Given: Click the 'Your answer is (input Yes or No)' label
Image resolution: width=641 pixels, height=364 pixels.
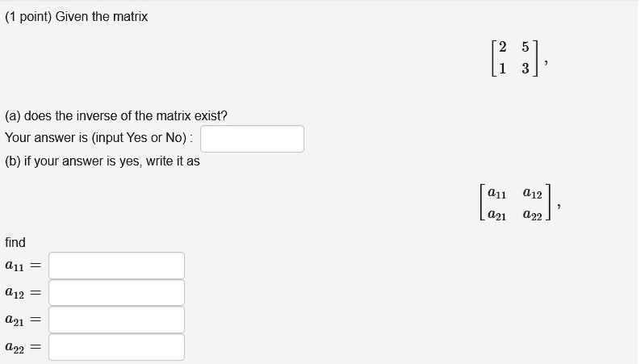Looking at the screenshot, I should point(98,138).
